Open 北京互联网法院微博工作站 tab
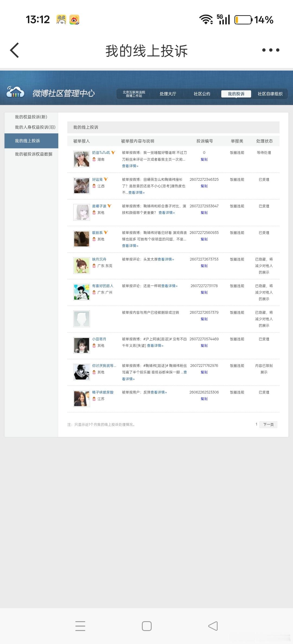The height and width of the screenshot is (644, 293). 134,94
